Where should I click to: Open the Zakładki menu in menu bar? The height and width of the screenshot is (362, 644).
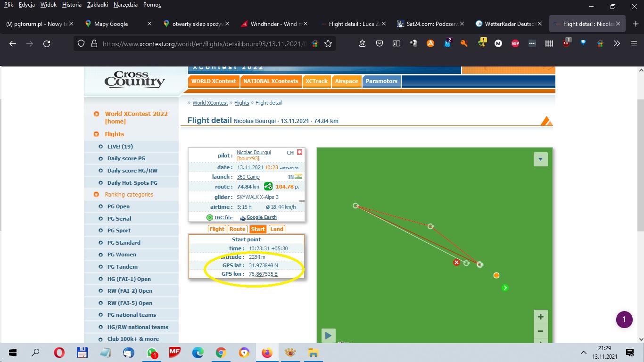[98, 5]
